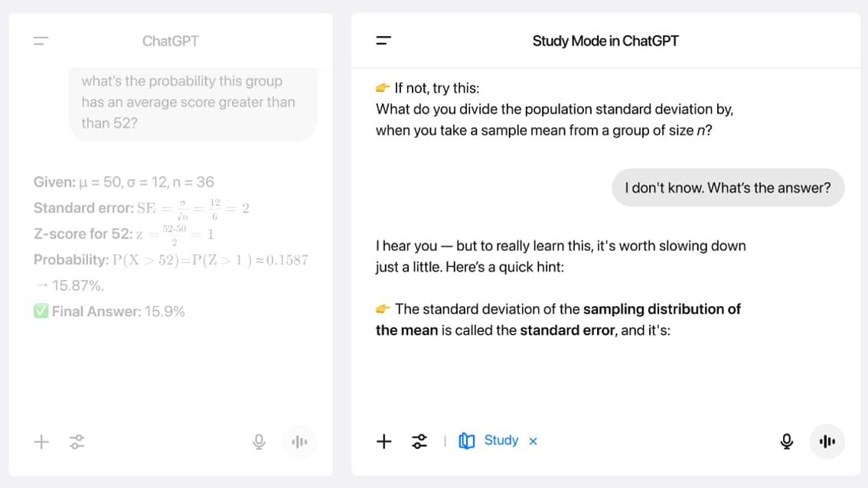Click the Study Mode in ChatGPT title
868x488 pixels.
605,41
